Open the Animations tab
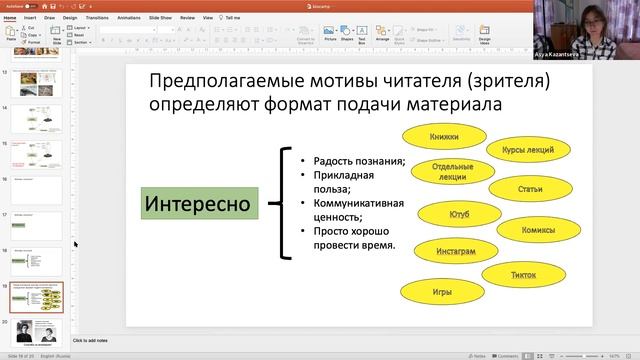The image size is (640, 360). tap(129, 18)
